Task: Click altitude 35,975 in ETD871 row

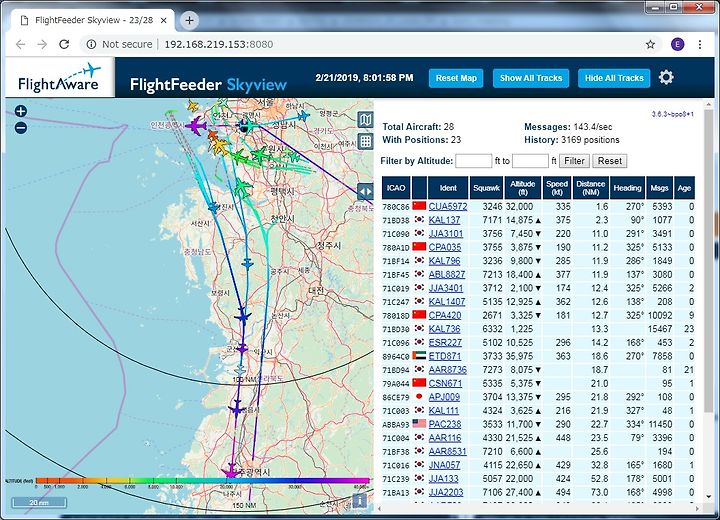Action: [519, 356]
